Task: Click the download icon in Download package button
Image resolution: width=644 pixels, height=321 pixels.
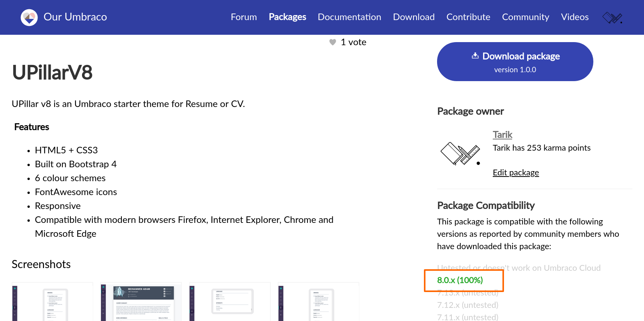Action: (x=475, y=56)
